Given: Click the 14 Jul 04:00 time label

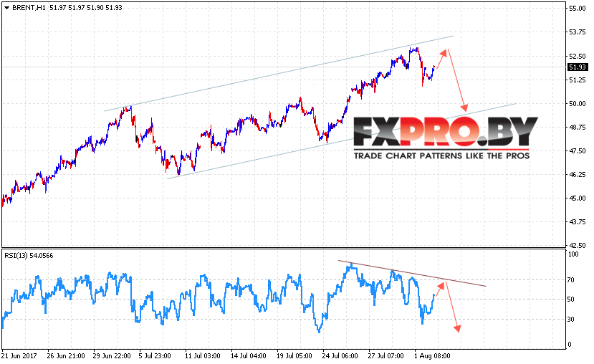Looking at the screenshot, I should (249, 356).
